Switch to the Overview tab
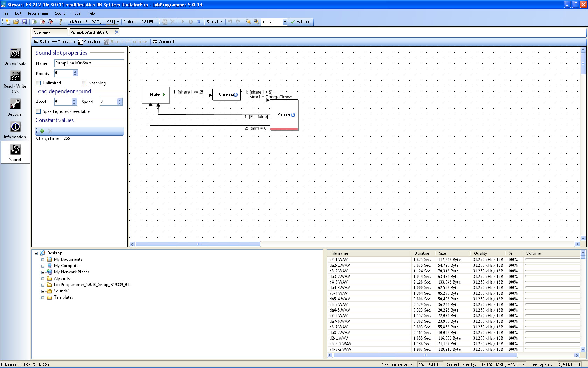This screenshot has height=368, width=588. tap(50, 32)
